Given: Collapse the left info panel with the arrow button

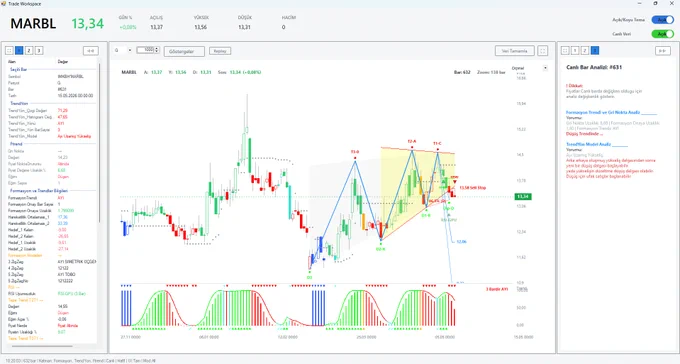Looking at the screenshot, I should (x=91, y=51).
